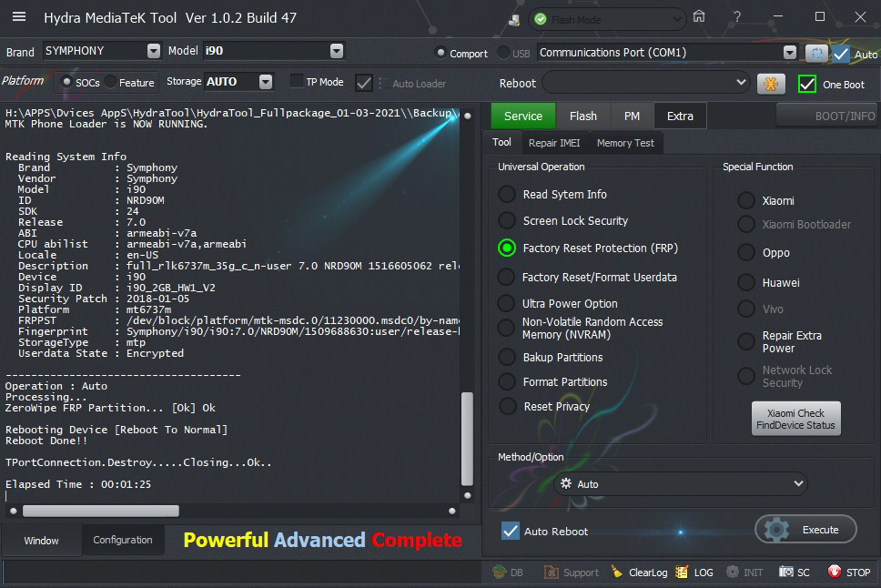Select Format Partitions radio
This screenshot has width=881, height=588.
pos(507,381)
